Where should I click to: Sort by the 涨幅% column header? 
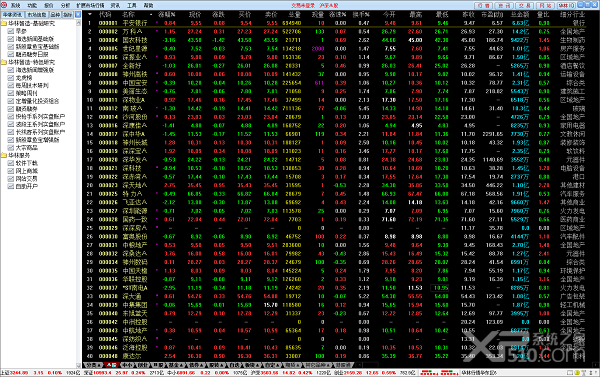click(x=167, y=15)
